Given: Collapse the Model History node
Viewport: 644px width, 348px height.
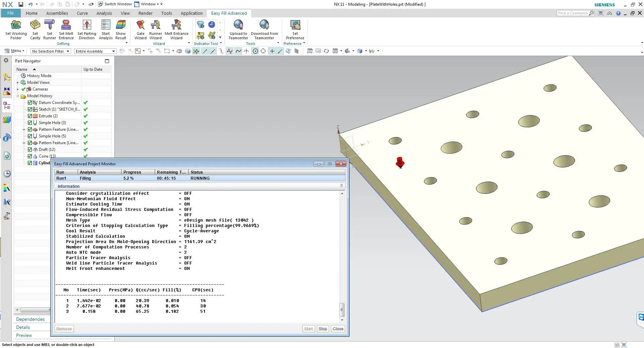Looking at the screenshot, I should (x=18, y=96).
